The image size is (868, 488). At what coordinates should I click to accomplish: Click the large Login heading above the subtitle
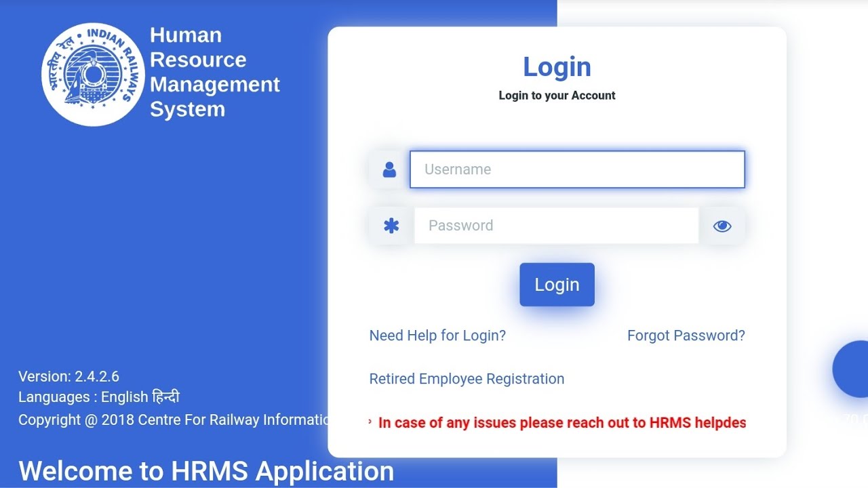coord(557,66)
